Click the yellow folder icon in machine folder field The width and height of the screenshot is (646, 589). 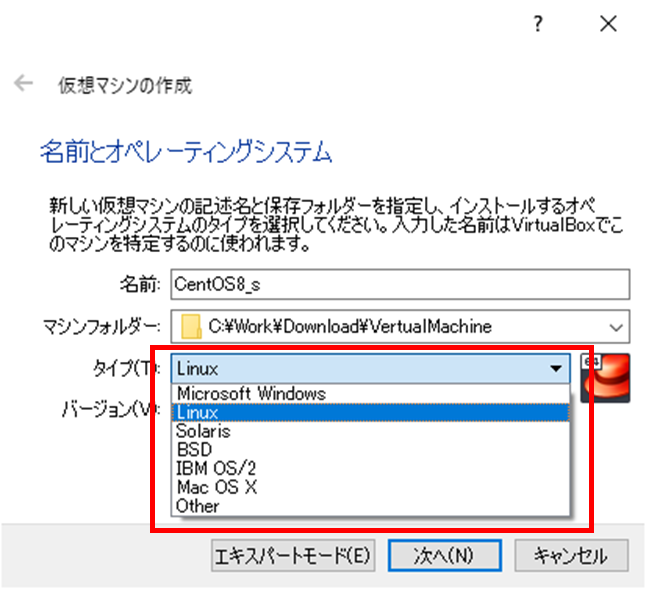click(x=191, y=327)
